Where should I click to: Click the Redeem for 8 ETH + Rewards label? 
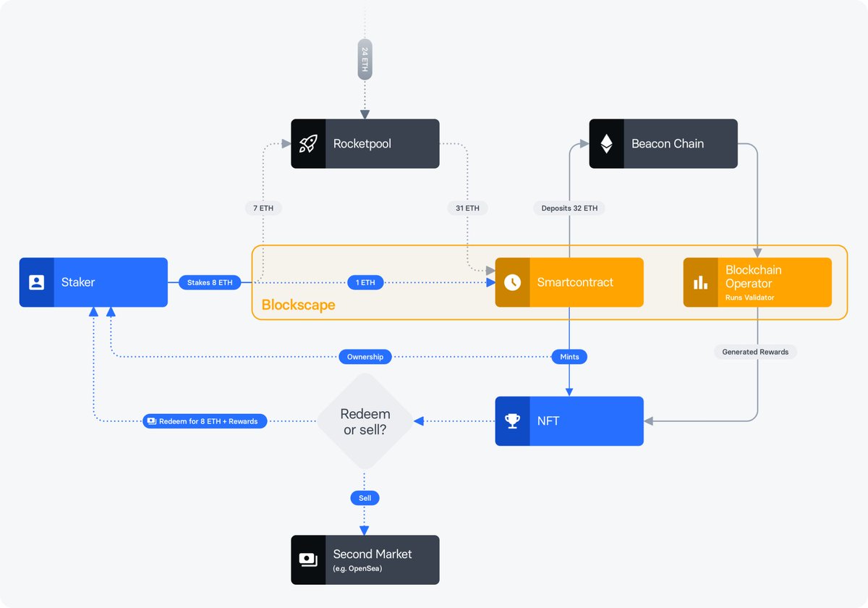[205, 421]
